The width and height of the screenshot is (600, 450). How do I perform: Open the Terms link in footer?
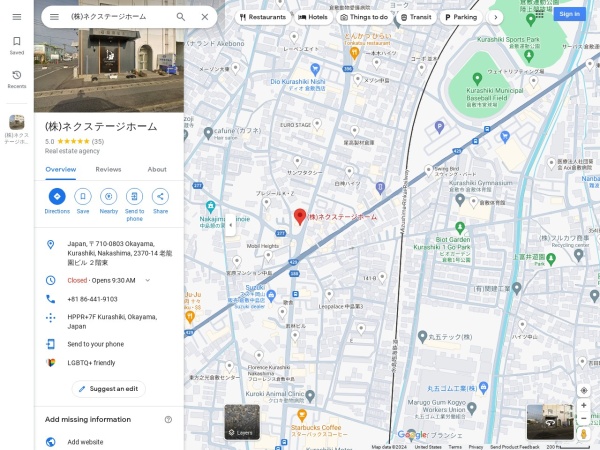coord(455,447)
